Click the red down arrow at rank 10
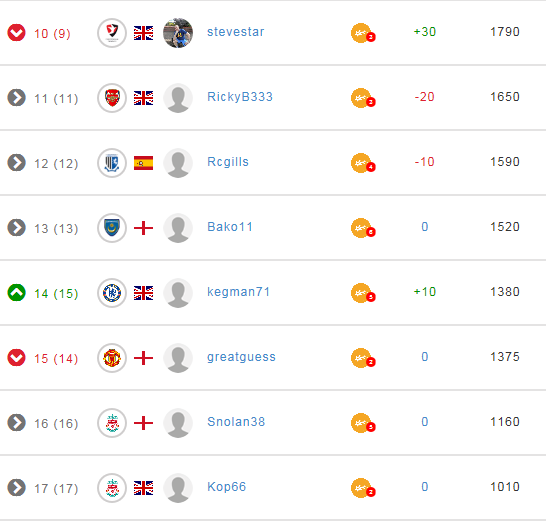This screenshot has height=524, width=546. [x=16, y=33]
